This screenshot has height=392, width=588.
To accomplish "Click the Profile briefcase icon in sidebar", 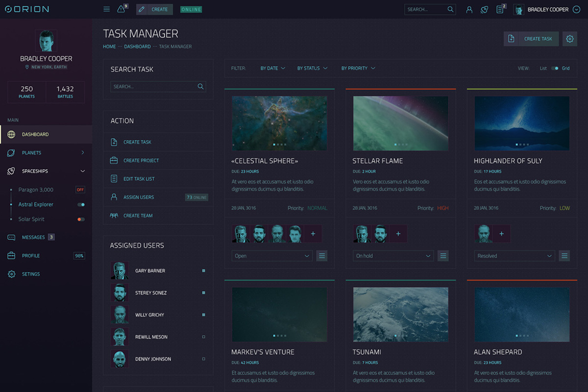I will click(x=11, y=256).
